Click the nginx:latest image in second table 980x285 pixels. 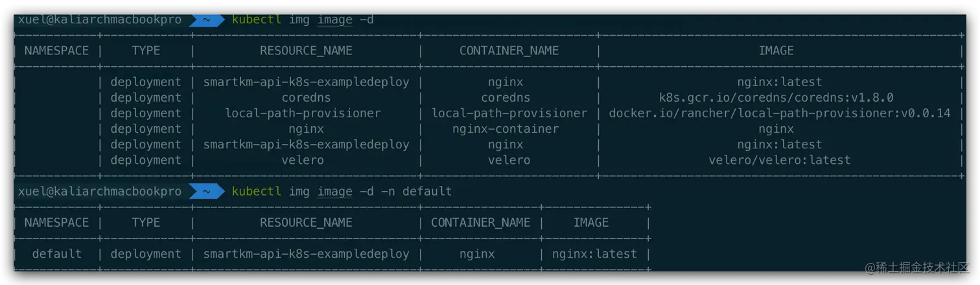(594, 254)
